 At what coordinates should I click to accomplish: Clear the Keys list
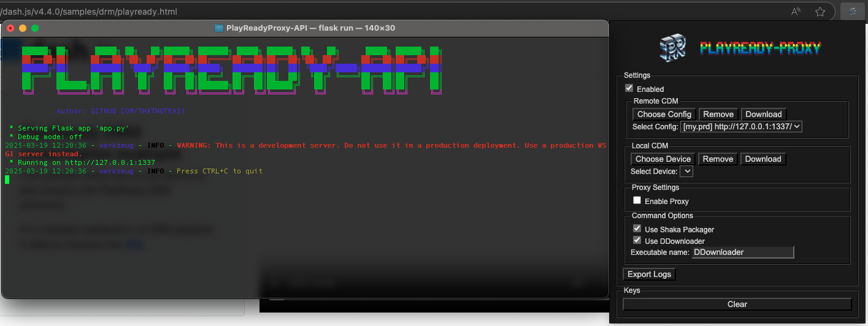(x=737, y=304)
